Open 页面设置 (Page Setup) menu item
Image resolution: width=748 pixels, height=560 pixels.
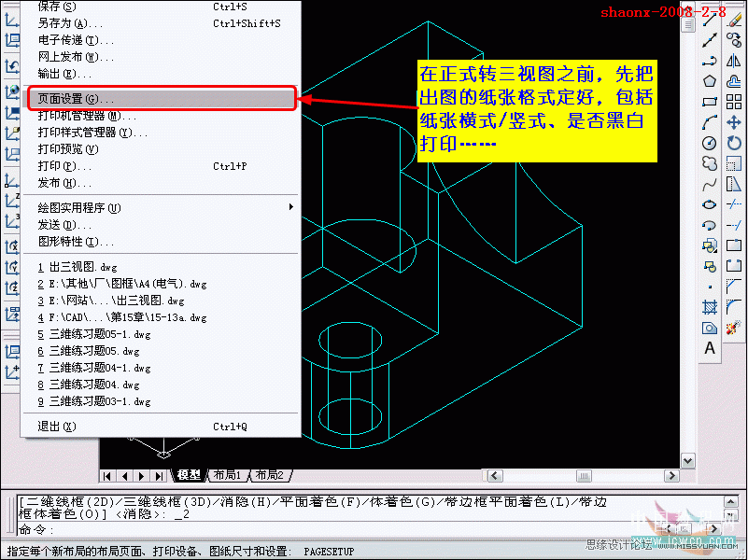tap(77, 98)
